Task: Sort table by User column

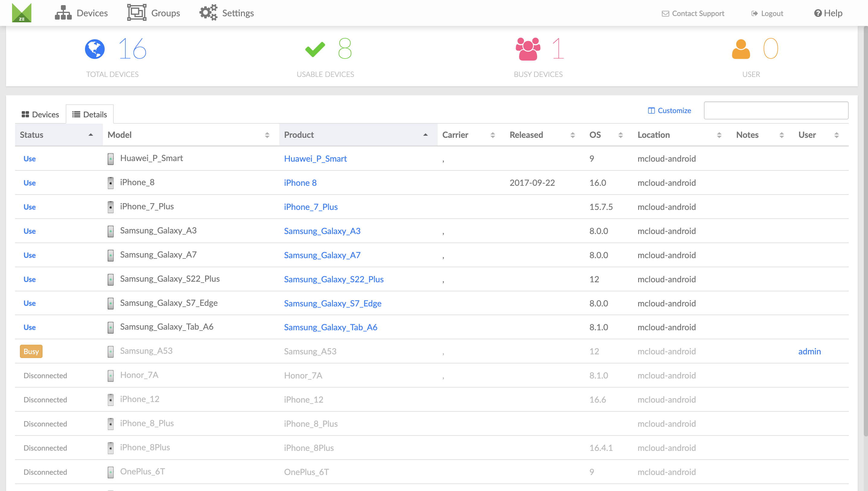Action: 821,135
